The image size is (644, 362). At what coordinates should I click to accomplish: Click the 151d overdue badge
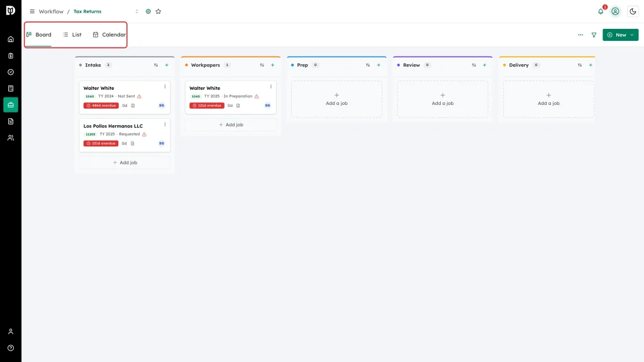(x=101, y=143)
